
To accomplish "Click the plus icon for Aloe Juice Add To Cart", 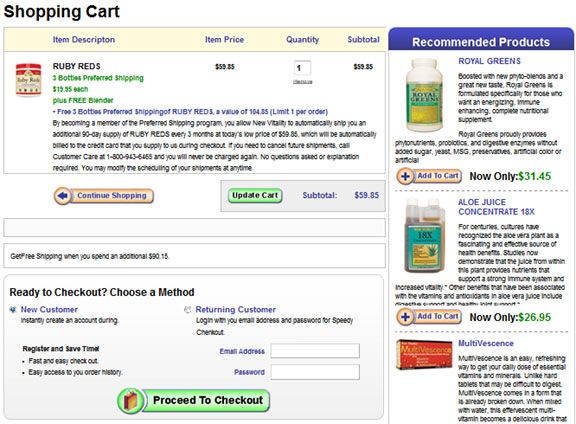I will click(405, 317).
